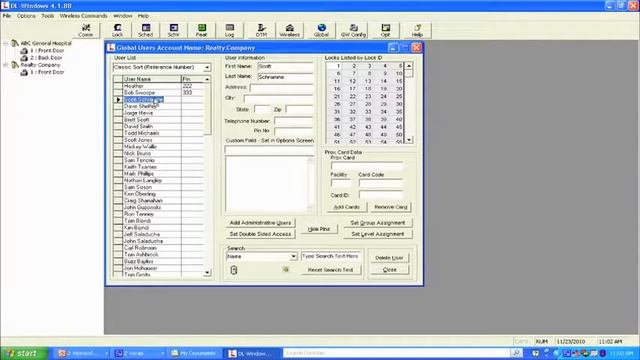Image resolution: width=640 pixels, height=360 pixels.
Task: Open the Wireless toolbar icon
Action: point(289,30)
